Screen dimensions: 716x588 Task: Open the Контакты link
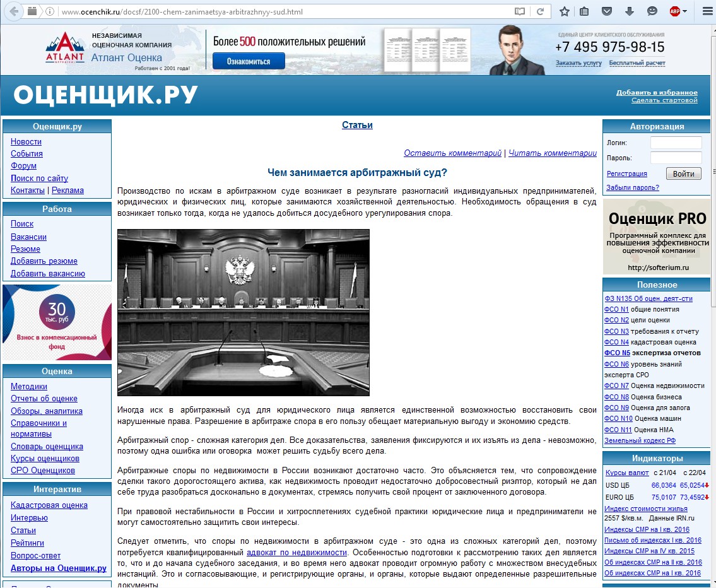[27, 191]
